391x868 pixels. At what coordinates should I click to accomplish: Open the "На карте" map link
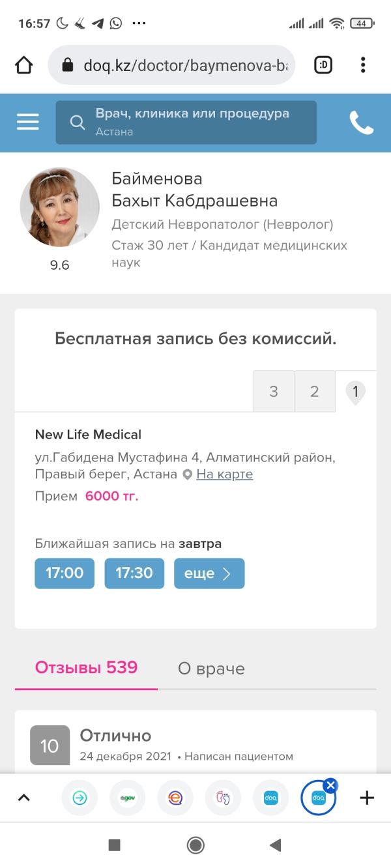pos(224,474)
